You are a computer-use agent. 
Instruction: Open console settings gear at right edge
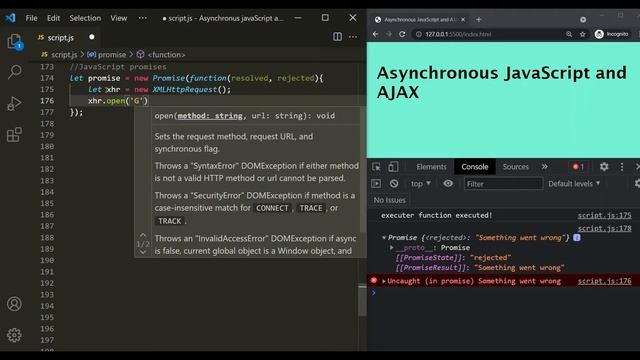[x=637, y=184]
